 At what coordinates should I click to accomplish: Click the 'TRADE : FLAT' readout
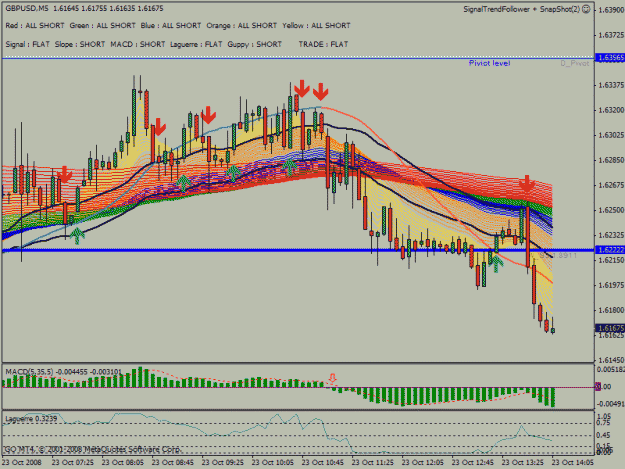[323, 44]
